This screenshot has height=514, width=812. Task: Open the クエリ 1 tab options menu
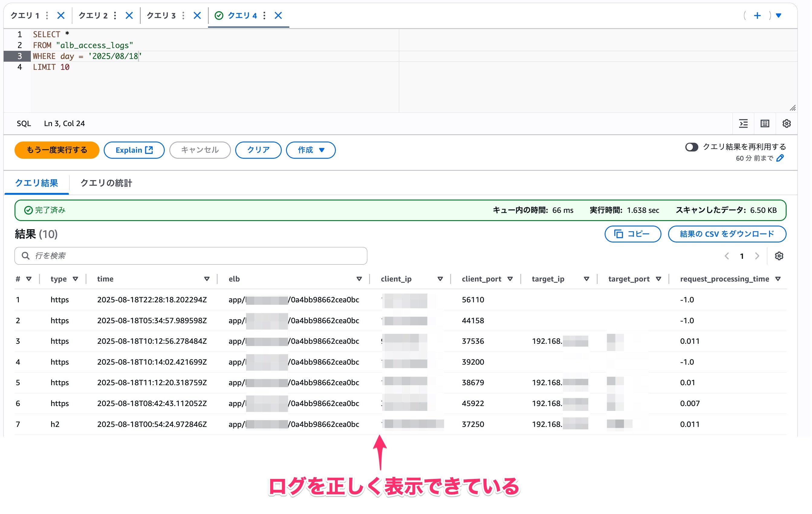(47, 15)
